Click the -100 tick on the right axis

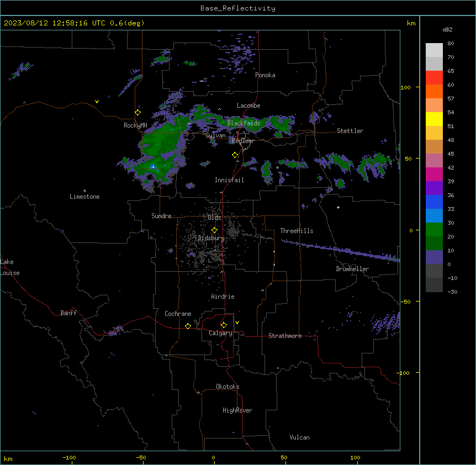coord(403,373)
